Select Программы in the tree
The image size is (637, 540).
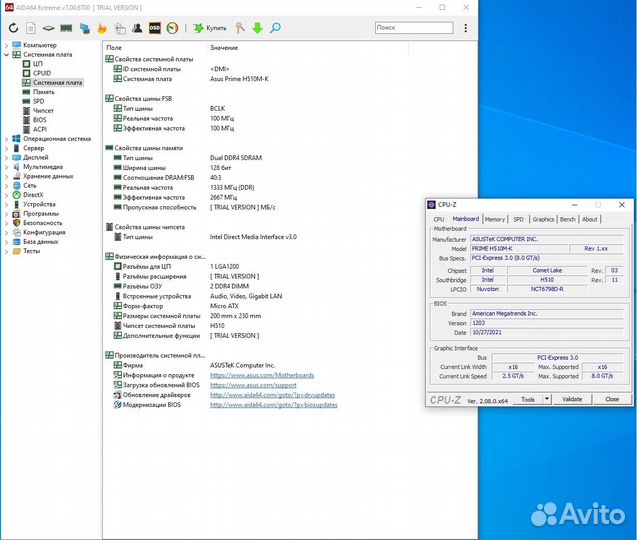tap(41, 214)
